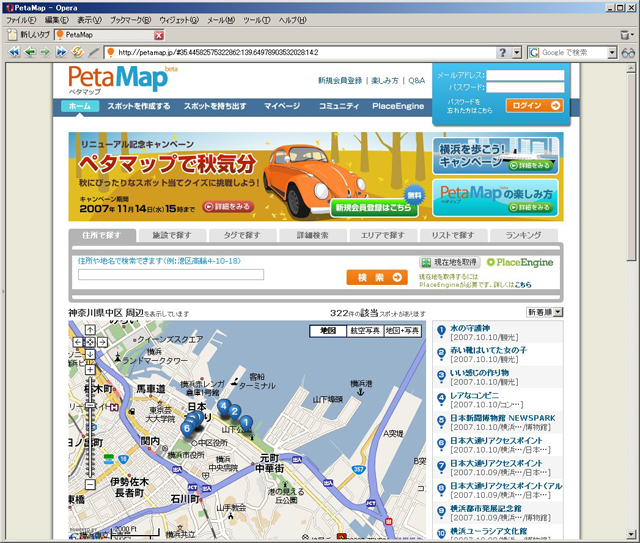The width and height of the screenshot is (640, 543).
Task: Select the エリアで探す tab
Action: point(383,235)
